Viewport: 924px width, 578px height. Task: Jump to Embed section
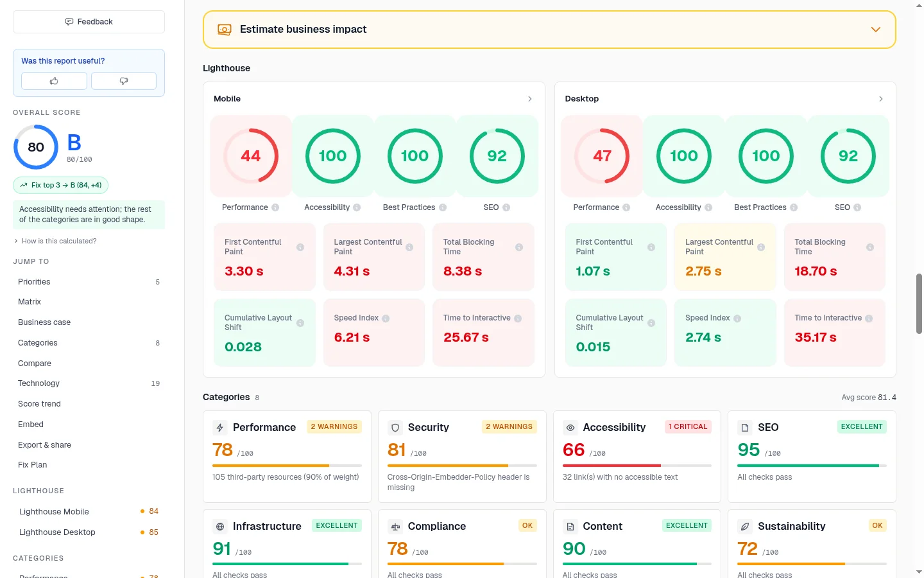[89, 425]
